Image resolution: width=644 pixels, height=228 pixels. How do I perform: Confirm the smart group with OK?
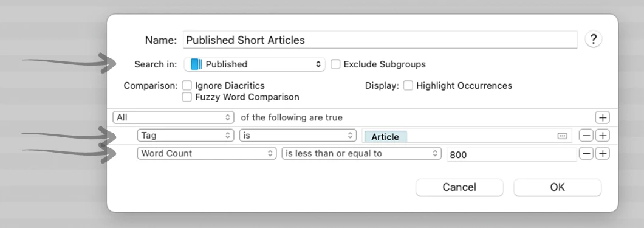coord(557,187)
